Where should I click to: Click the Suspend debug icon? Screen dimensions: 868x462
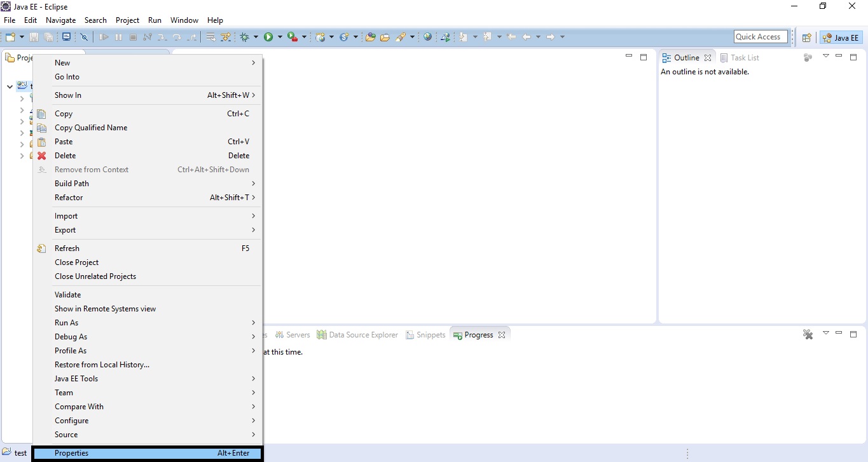coord(118,37)
